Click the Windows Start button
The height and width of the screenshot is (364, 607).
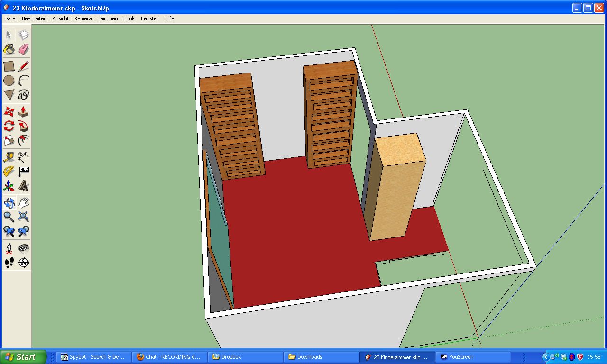coord(23,357)
